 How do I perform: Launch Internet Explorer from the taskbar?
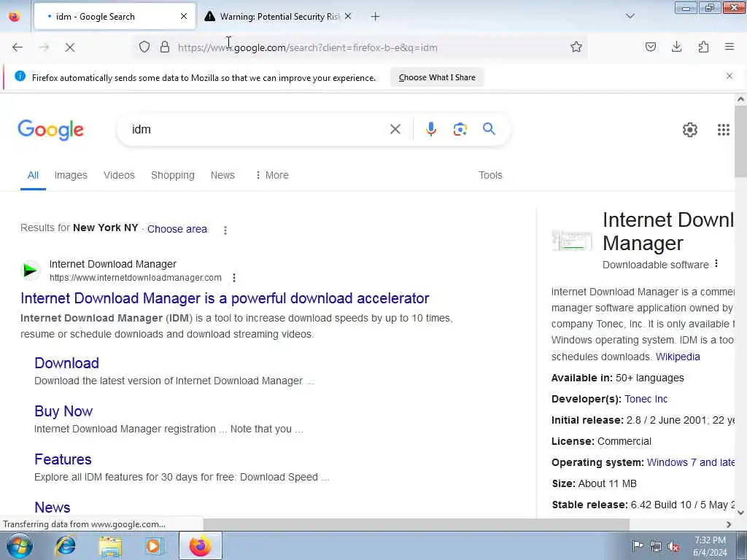(x=65, y=545)
